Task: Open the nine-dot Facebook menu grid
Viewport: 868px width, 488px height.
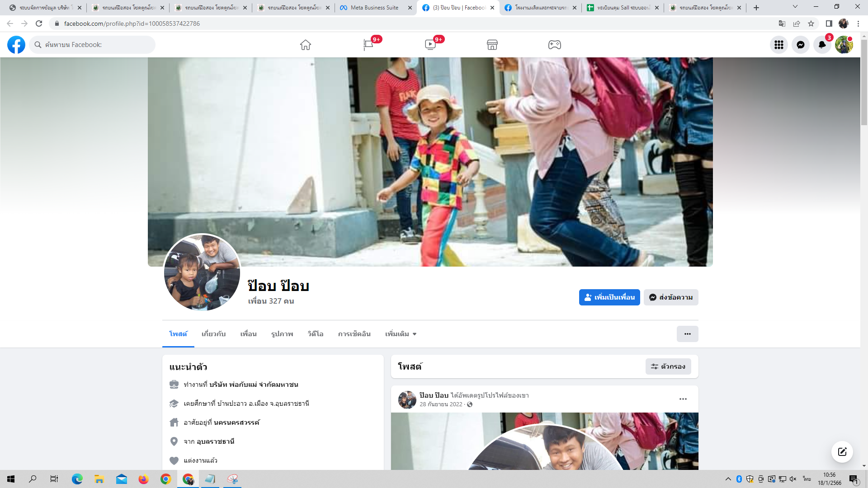Action: click(779, 45)
